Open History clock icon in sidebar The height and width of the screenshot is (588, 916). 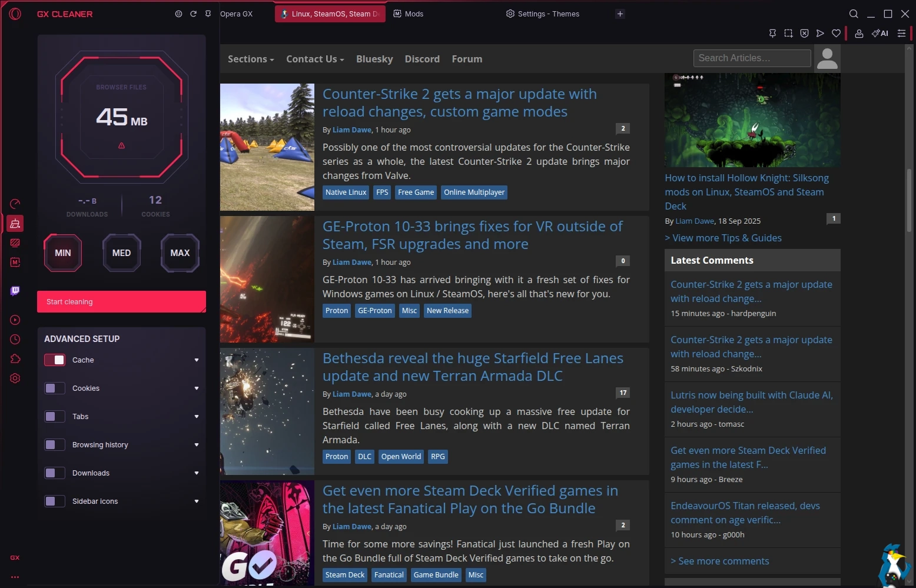[15, 340]
